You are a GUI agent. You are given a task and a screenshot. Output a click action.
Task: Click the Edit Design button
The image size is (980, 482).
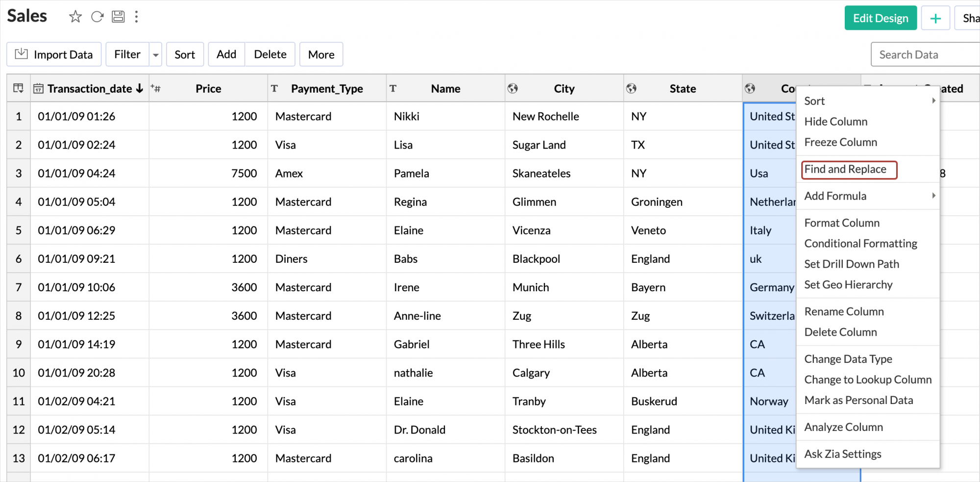point(881,18)
